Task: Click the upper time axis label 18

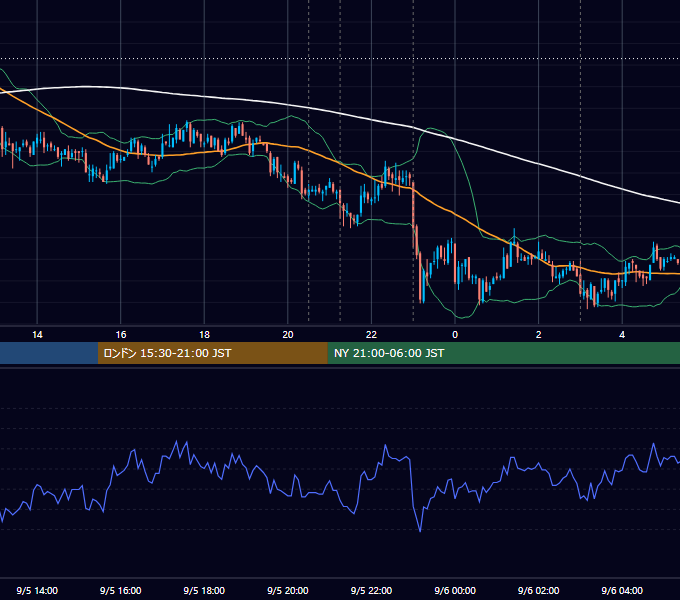Action: tap(204, 335)
